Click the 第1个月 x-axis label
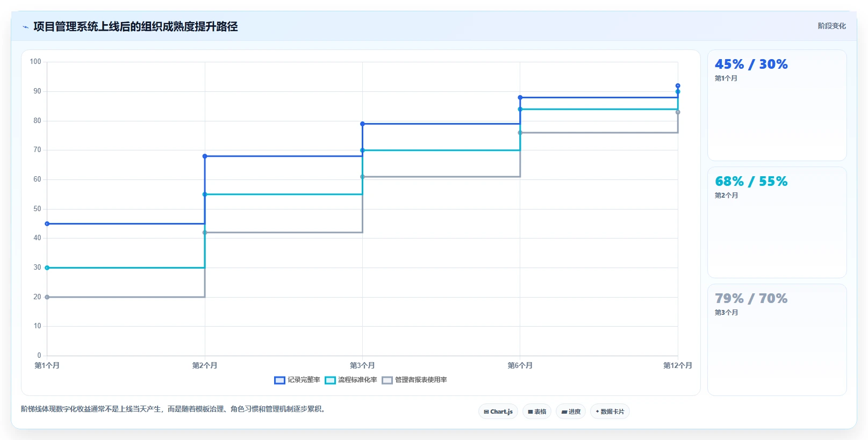 point(47,365)
